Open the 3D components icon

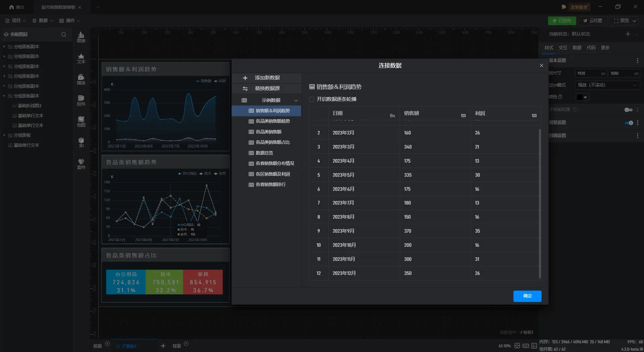click(x=81, y=142)
